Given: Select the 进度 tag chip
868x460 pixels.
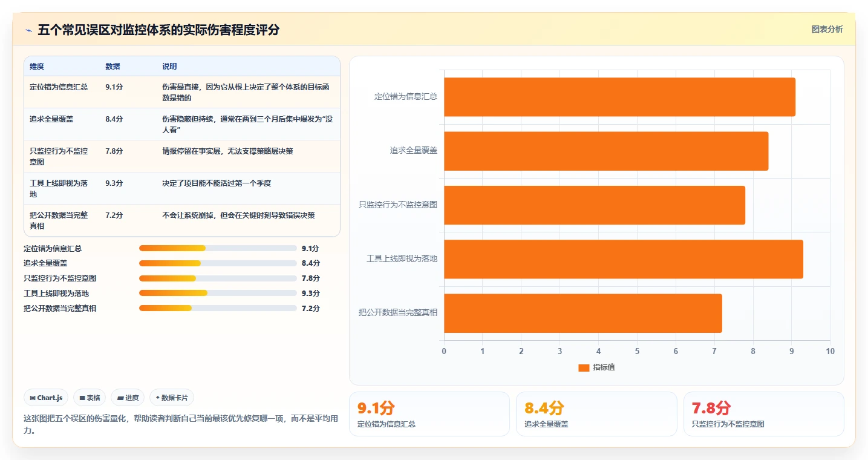Looking at the screenshot, I should (128, 398).
